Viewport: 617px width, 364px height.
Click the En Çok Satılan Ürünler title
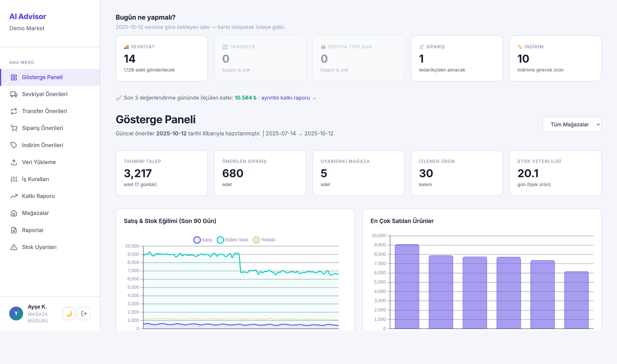pos(402,221)
